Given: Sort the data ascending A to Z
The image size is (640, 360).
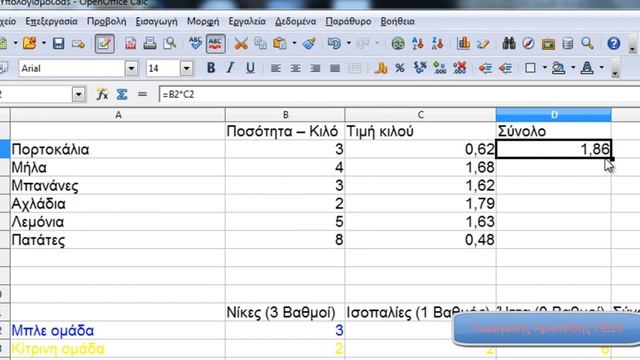Looking at the screenshot, I should point(418,43).
